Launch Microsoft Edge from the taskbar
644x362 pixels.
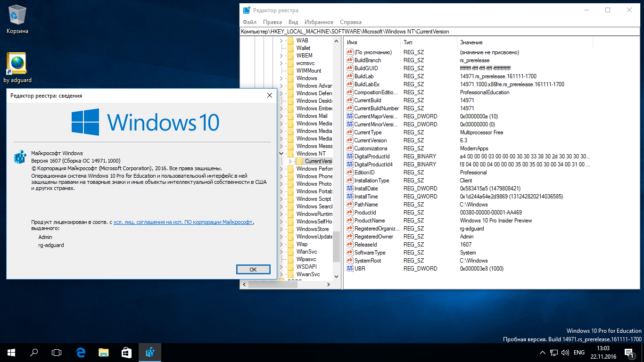coord(81,352)
